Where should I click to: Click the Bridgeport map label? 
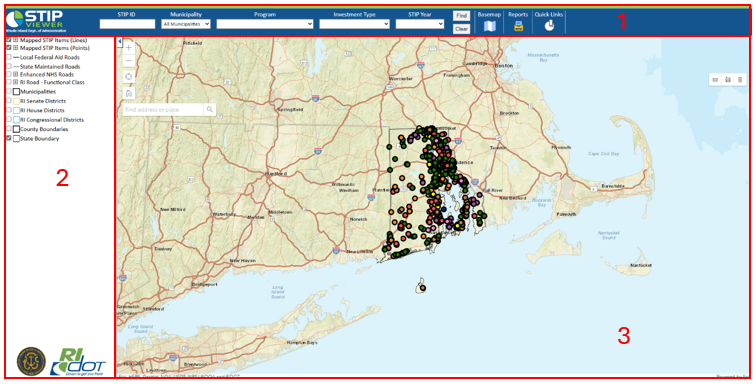click(x=205, y=285)
